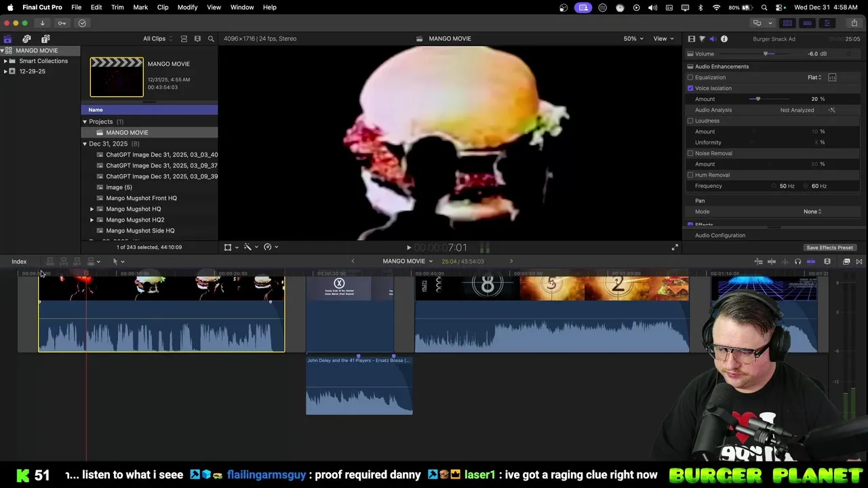Adjust the Volume slider in inspector

click(765, 54)
